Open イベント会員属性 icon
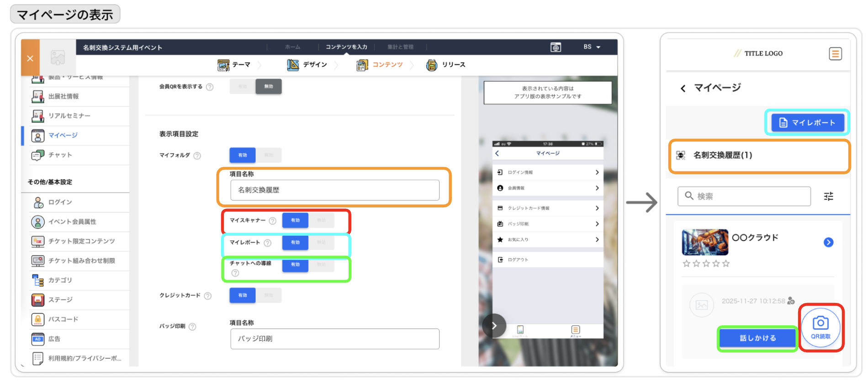 click(x=38, y=222)
